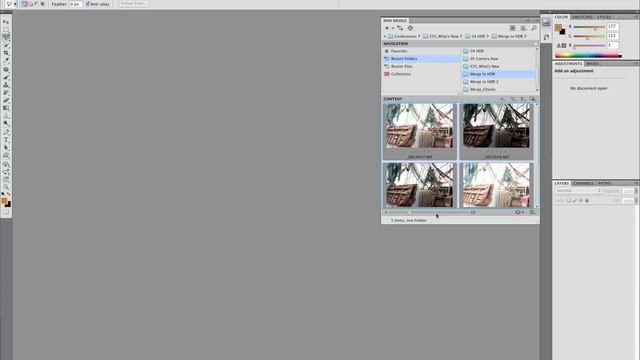This screenshot has height=360, width=640.
Task: Select the History Brush tool
Action: pos(6,93)
